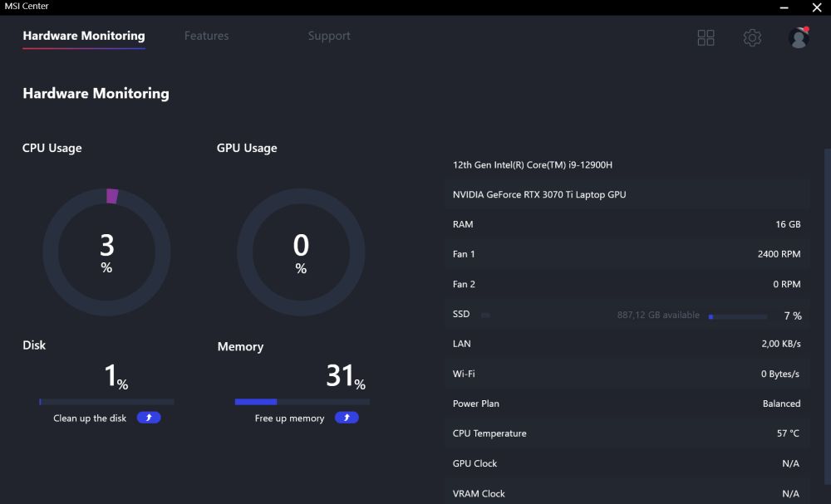
Task: Click the Fan 1 label
Action: click(464, 254)
